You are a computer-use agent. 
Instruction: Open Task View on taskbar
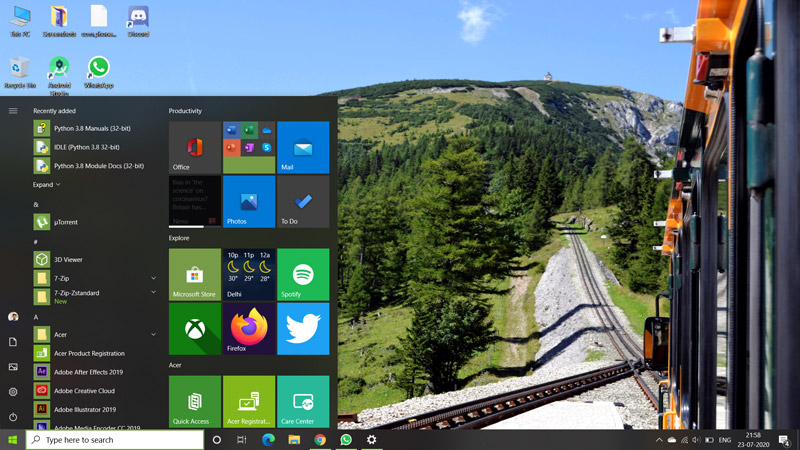point(241,440)
